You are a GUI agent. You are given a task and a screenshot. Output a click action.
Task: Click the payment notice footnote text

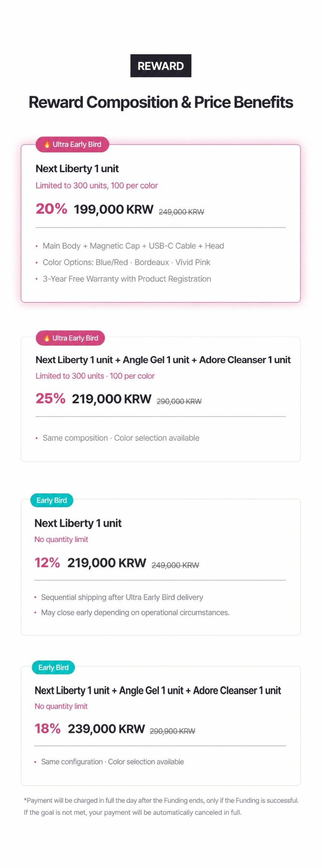pos(161,806)
